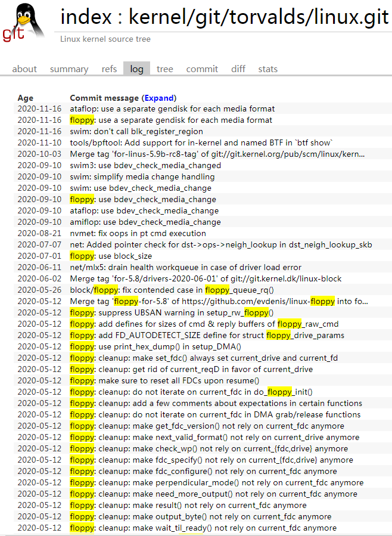Screen dimensions: 392x536
Task: Open commit 'make need_more_output() not rely on current_fdc'
Action: 214,492
